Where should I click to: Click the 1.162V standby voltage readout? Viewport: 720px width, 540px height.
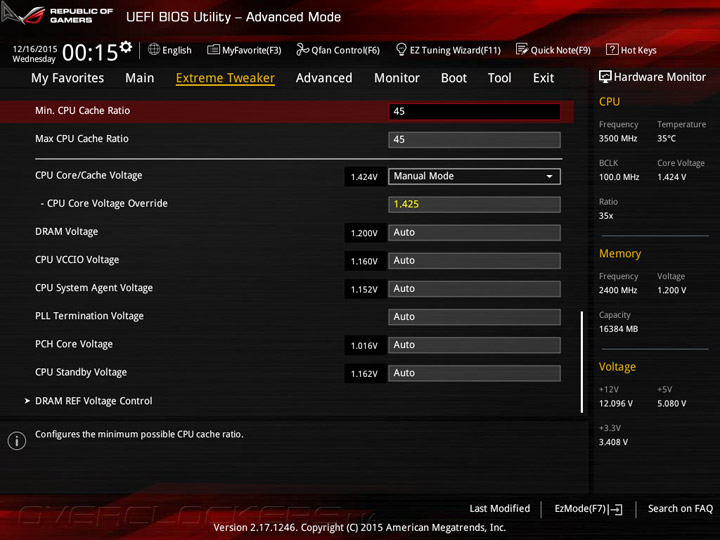click(x=365, y=373)
